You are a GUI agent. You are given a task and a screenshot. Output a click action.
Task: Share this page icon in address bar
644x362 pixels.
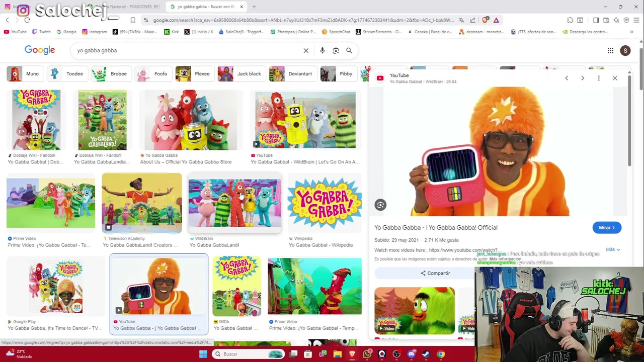click(x=473, y=20)
